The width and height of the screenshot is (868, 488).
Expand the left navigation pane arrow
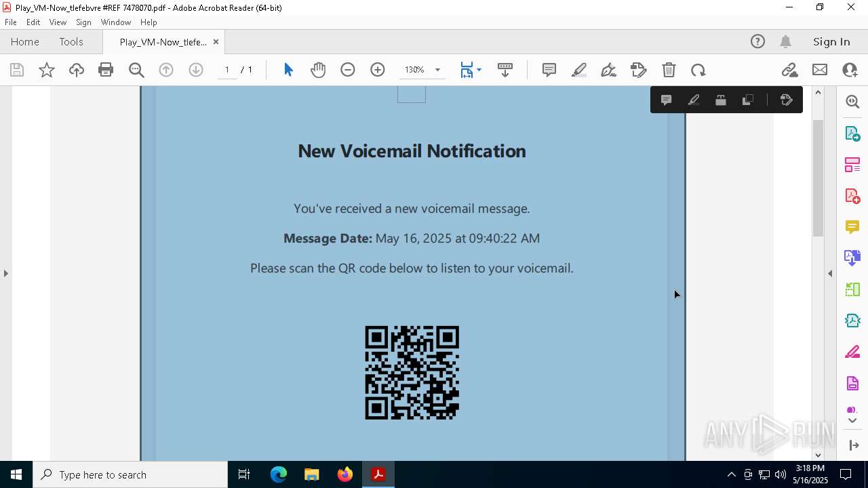(x=6, y=273)
